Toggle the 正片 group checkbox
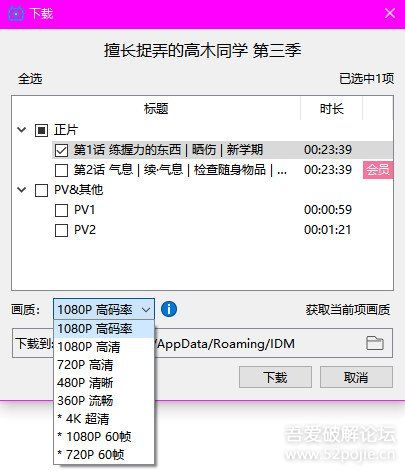 (41, 130)
